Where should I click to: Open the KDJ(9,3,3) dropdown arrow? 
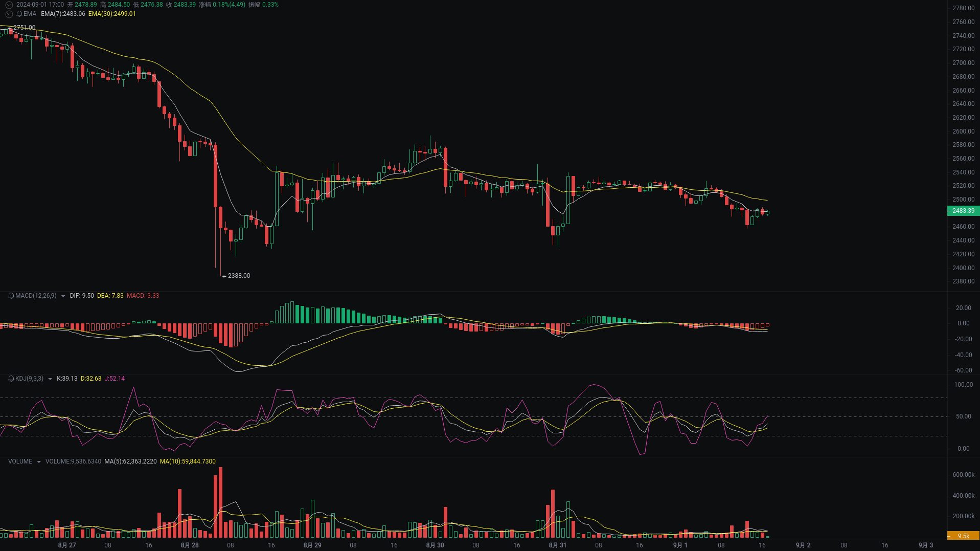click(x=50, y=379)
